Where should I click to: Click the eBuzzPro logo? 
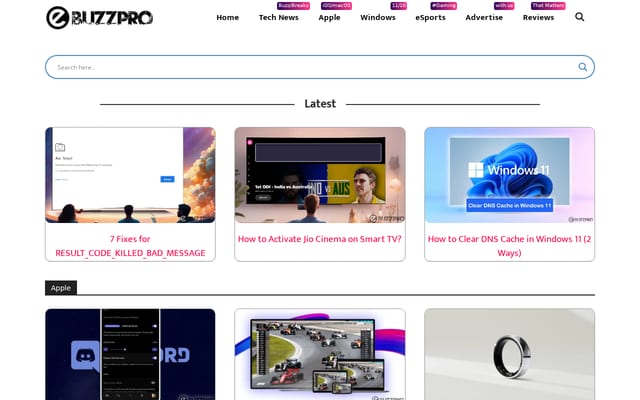[x=99, y=18]
